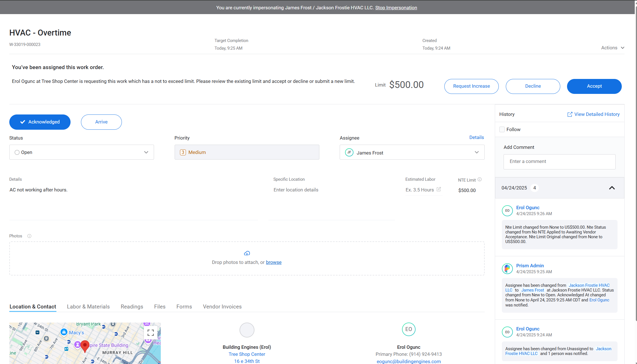Click the cloud upload icon in photos area
The height and width of the screenshot is (364, 637).
tap(247, 253)
